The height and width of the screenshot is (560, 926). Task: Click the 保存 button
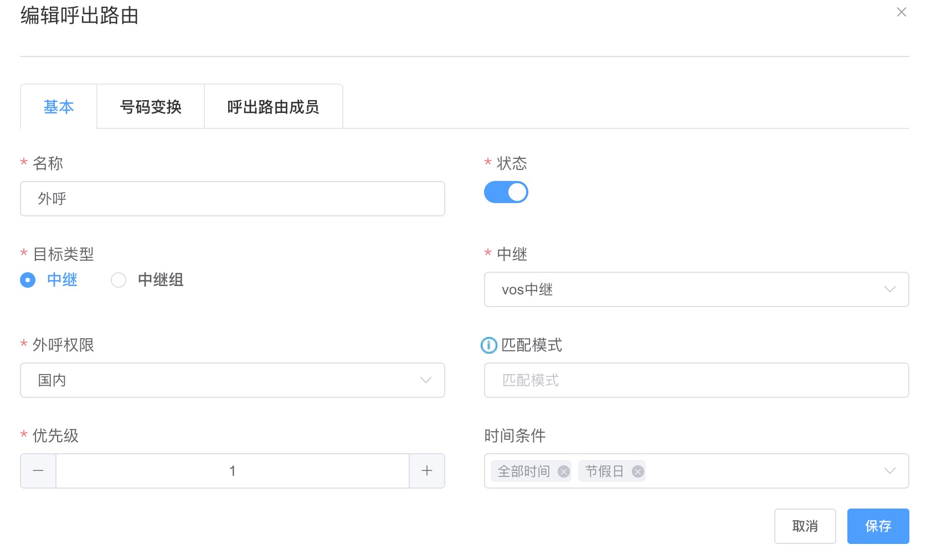click(878, 526)
